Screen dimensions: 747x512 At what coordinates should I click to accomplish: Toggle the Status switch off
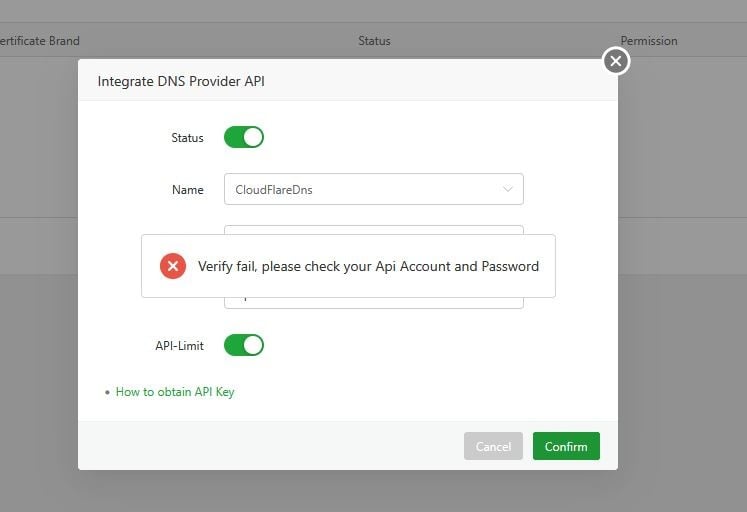(x=243, y=137)
